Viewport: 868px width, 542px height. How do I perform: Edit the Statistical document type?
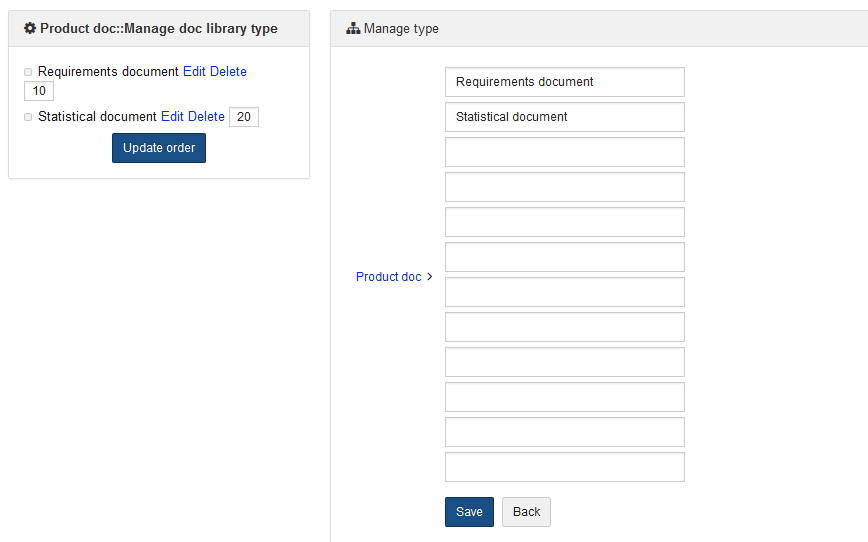[172, 117]
